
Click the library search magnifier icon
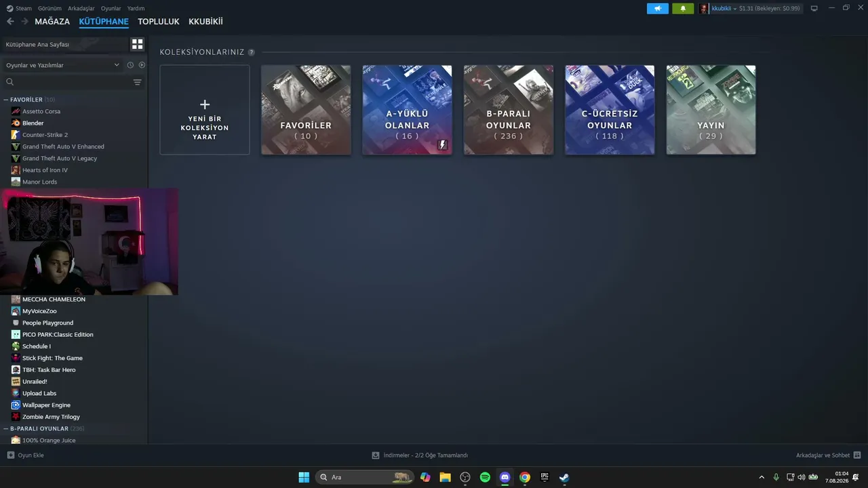[x=9, y=82]
